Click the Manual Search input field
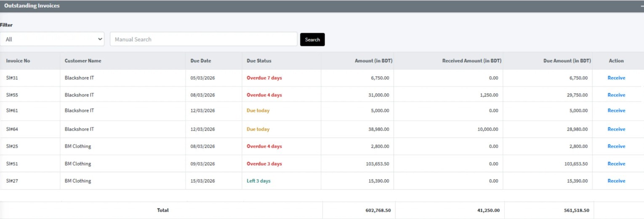644x219 pixels. 204,39
